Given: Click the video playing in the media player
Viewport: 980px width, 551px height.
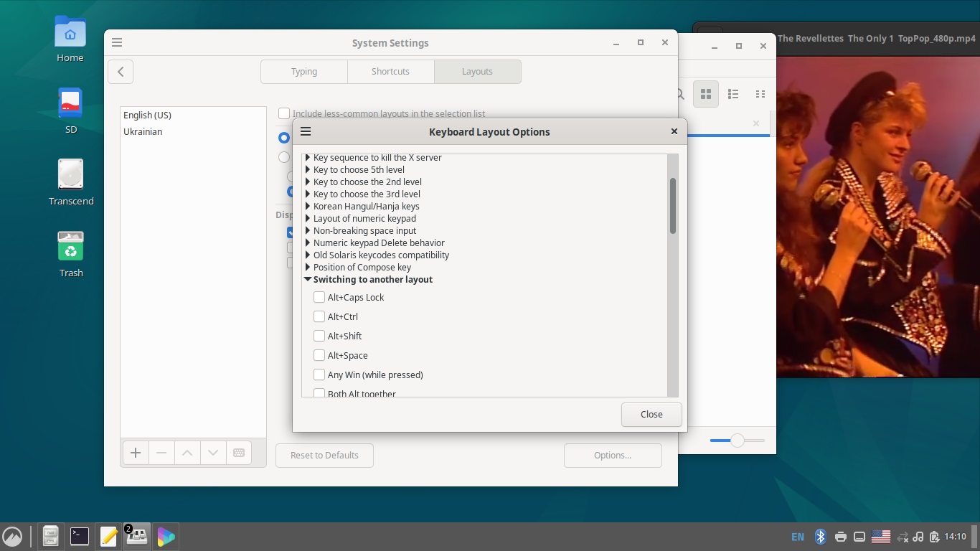Looking at the screenshot, I should point(877,217).
